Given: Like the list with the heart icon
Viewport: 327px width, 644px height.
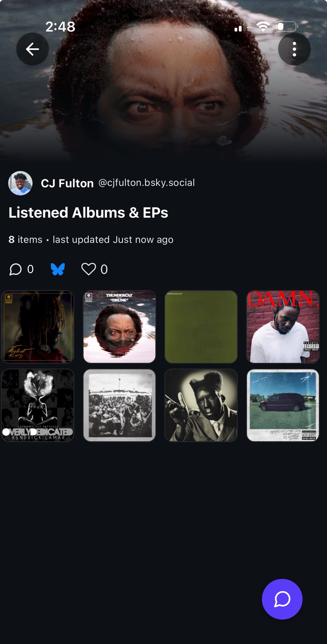Looking at the screenshot, I should 89,269.
